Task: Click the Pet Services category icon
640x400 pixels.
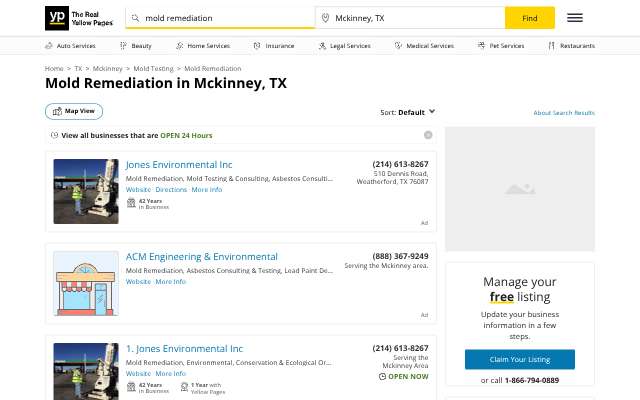Action: tap(482, 46)
